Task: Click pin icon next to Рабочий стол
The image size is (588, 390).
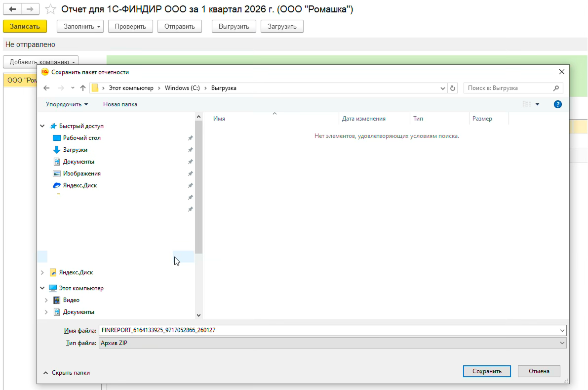Action: pos(191,138)
